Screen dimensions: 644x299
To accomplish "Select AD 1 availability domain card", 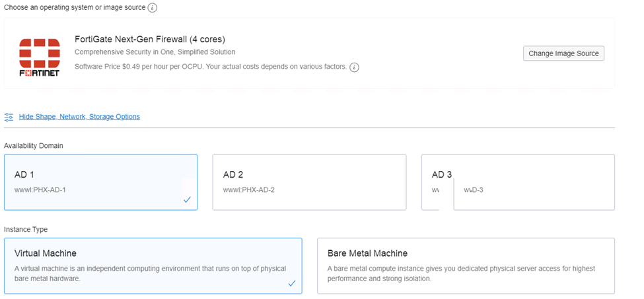I will pyautogui.click(x=100, y=182).
